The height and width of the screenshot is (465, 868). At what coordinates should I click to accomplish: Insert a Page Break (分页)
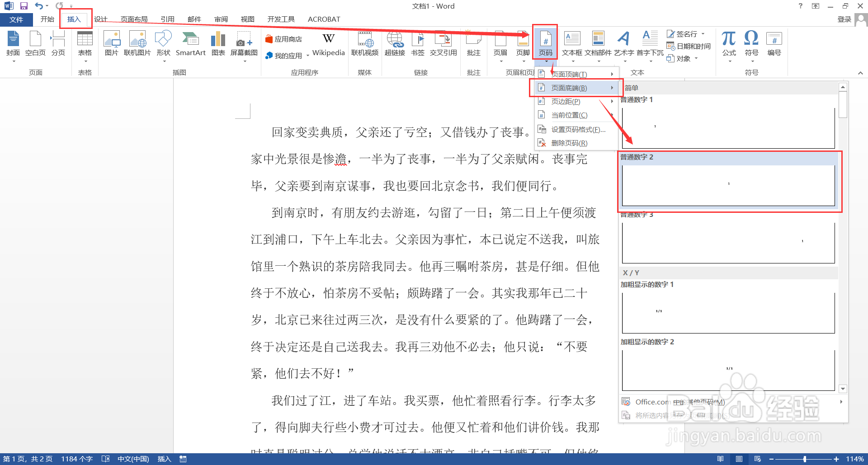pos(58,44)
